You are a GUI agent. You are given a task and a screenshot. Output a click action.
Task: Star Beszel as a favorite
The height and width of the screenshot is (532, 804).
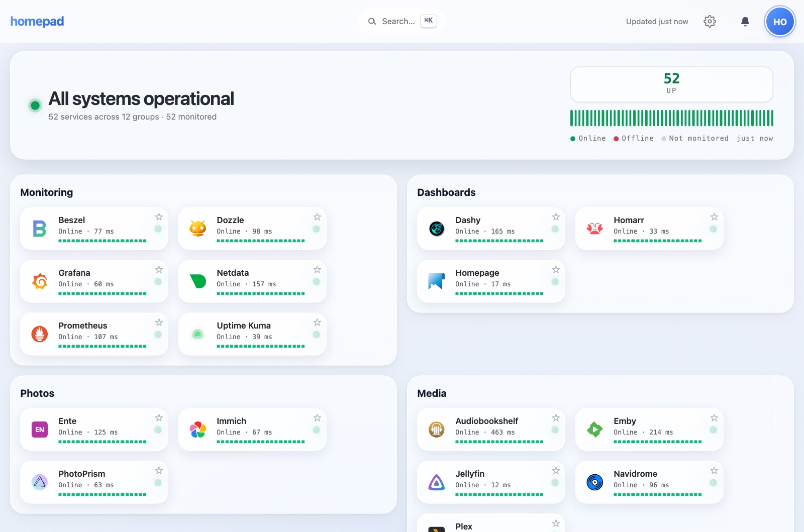[159, 217]
